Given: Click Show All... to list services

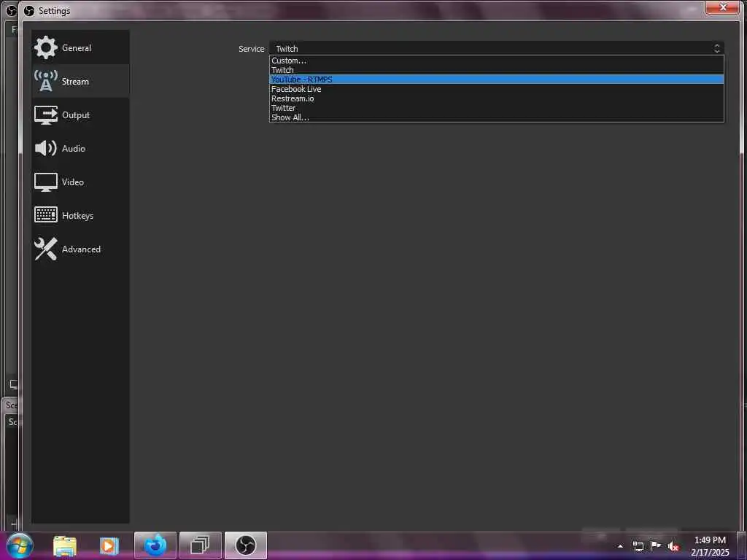Looking at the screenshot, I should [x=496, y=117].
